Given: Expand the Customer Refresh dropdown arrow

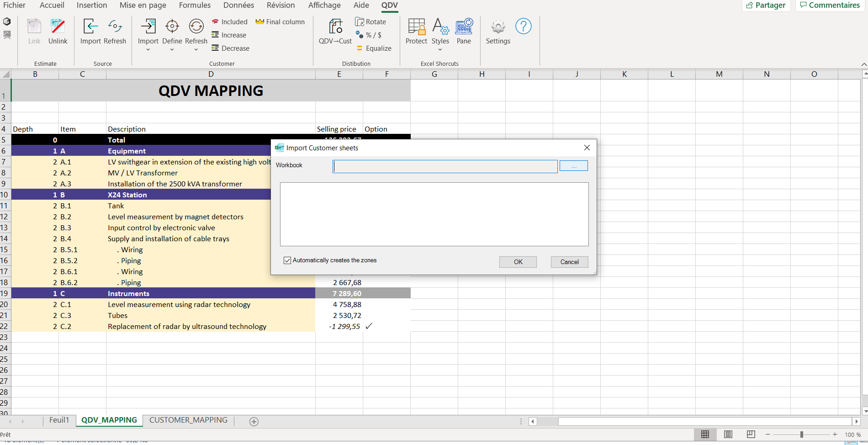Looking at the screenshot, I should (x=196, y=50).
